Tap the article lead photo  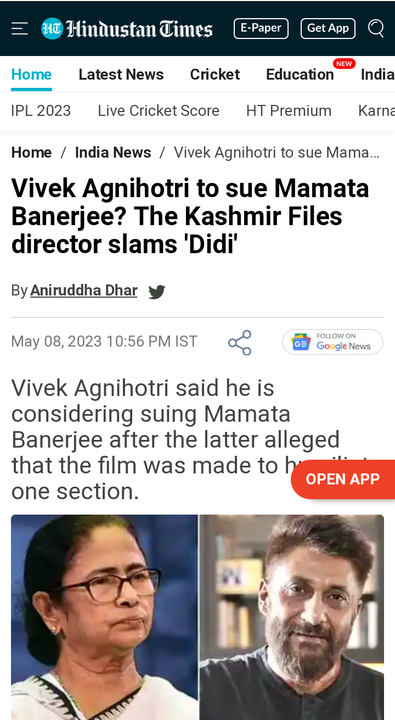198,617
